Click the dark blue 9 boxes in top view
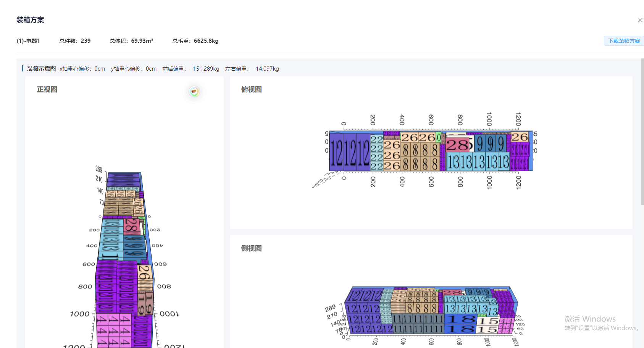644x348 pixels. (490, 144)
